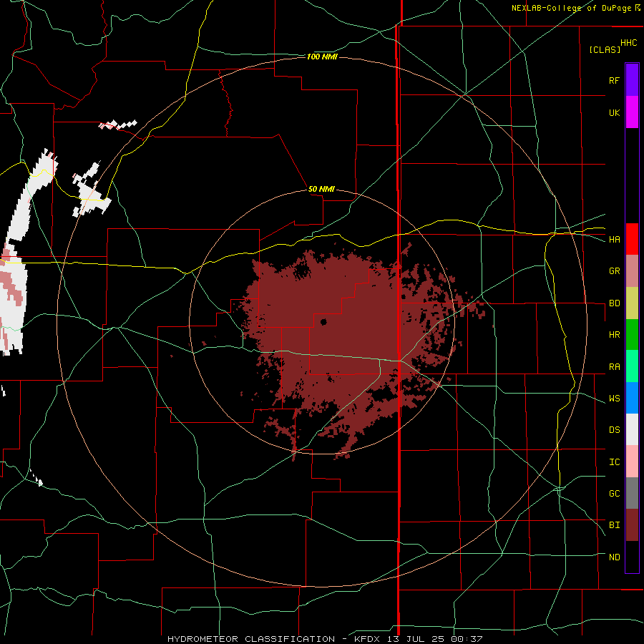Click the dusty pink GR legend swatch

(632, 270)
